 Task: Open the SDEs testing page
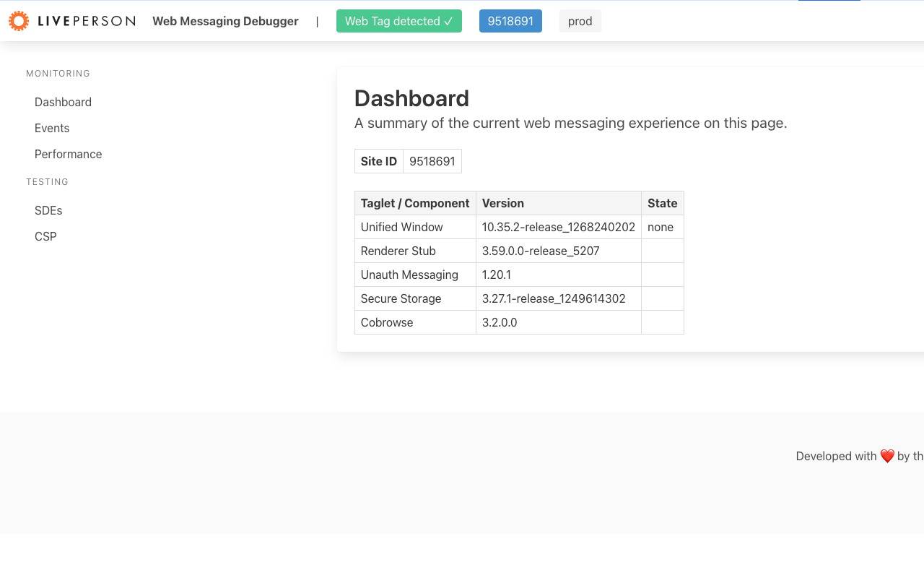[x=48, y=210]
